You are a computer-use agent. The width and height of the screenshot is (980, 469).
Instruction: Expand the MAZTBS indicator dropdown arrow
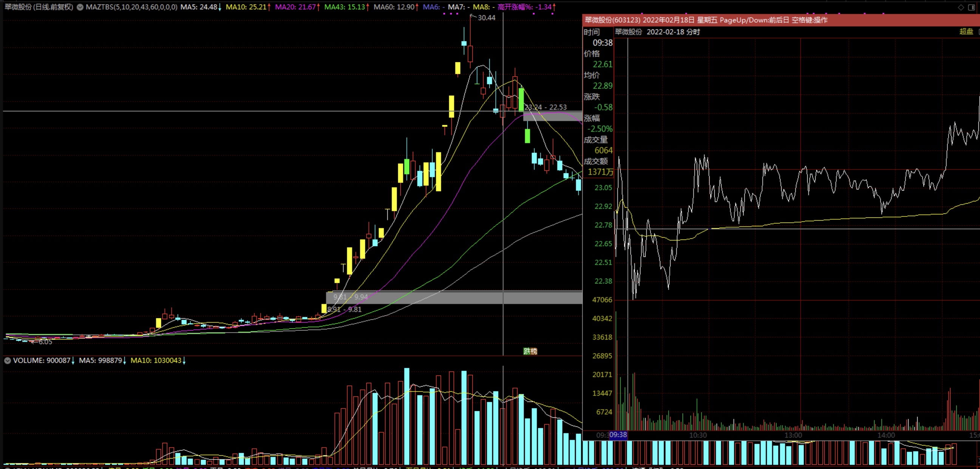point(80,7)
